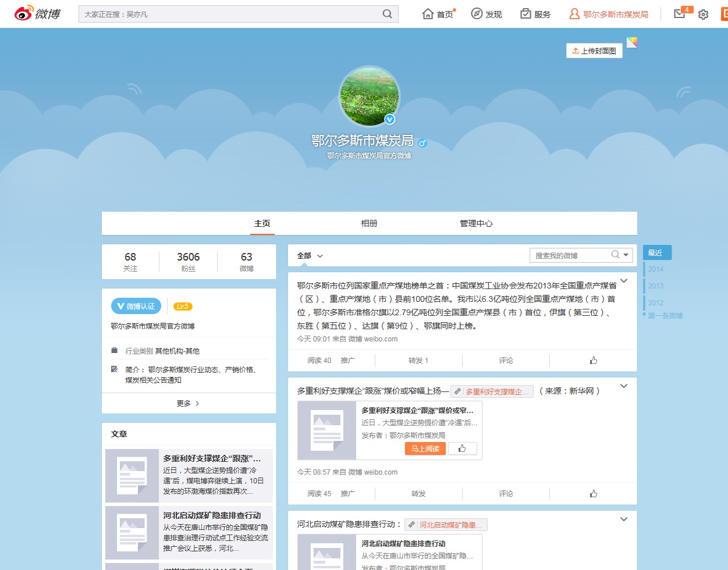Click the orange compose button at top right
This screenshot has height=570, width=728.
[x=725, y=14]
